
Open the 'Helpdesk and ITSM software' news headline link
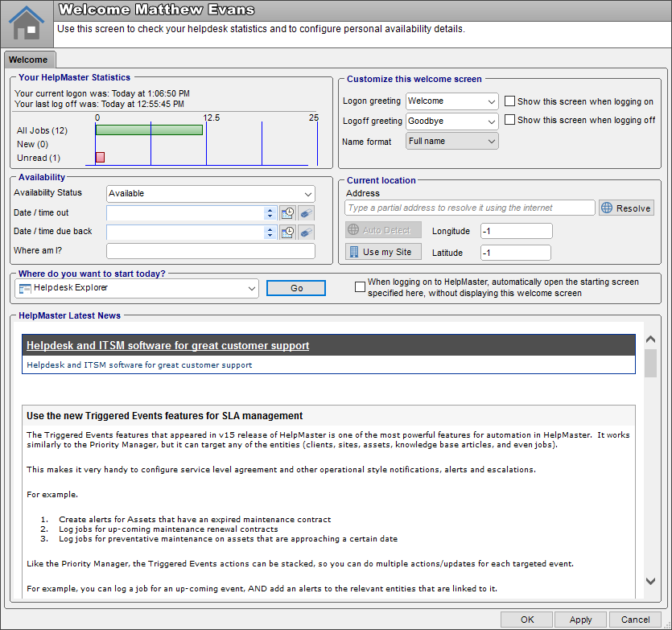tap(167, 345)
